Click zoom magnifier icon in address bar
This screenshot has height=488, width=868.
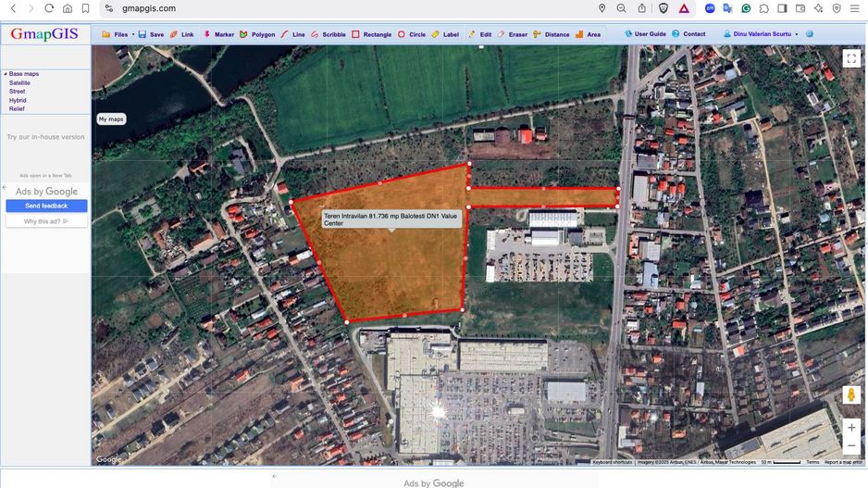622,8
